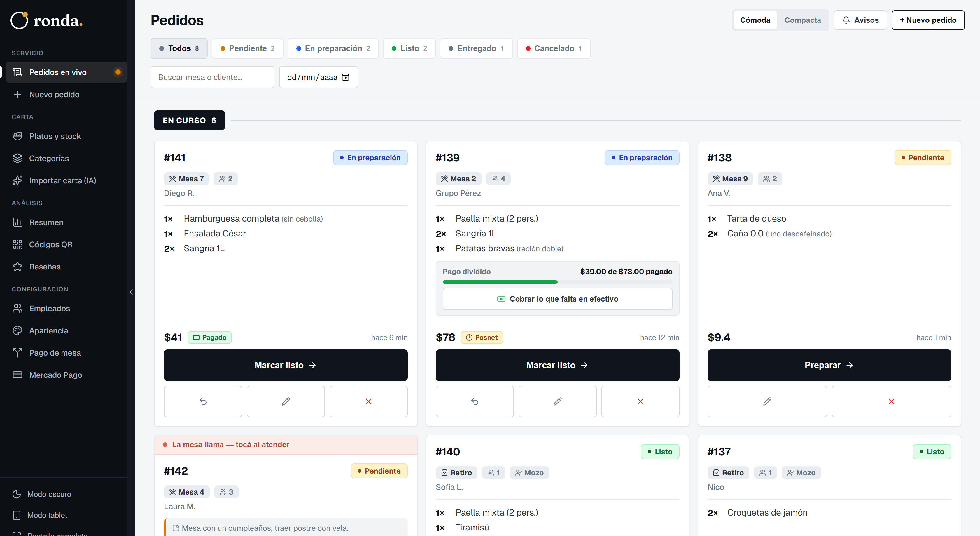Click the undo icon on order #141
The width and height of the screenshot is (980, 536).
203,401
